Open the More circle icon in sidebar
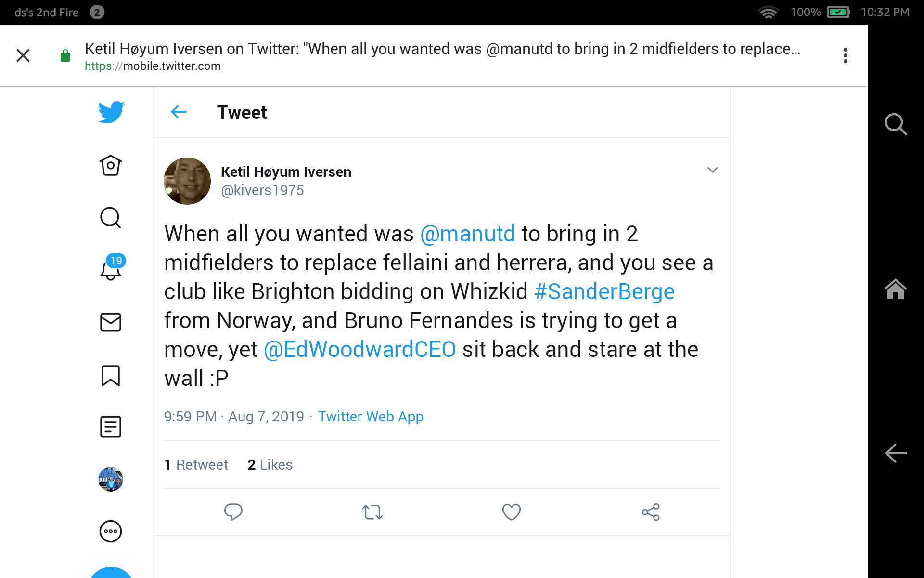 pyautogui.click(x=111, y=532)
